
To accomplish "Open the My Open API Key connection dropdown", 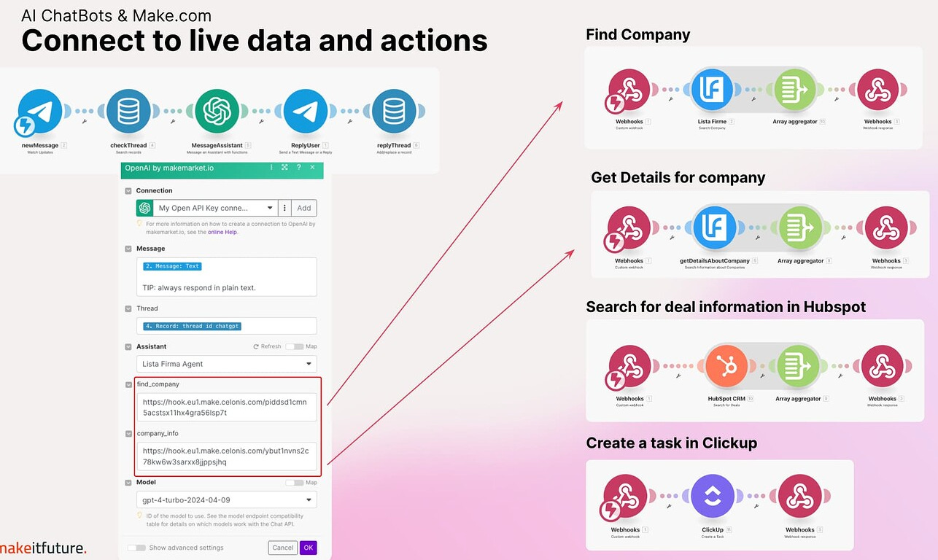I will tap(215, 208).
